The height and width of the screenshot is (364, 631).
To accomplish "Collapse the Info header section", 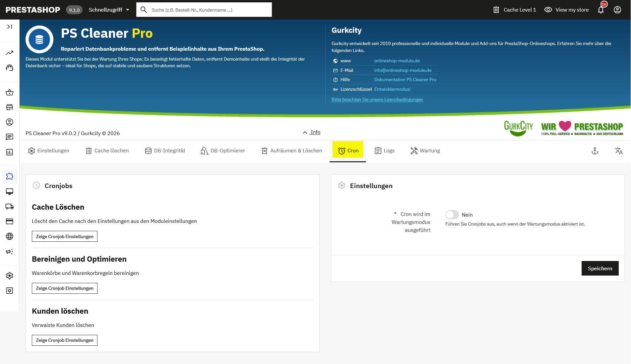I will tap(312, 132).
